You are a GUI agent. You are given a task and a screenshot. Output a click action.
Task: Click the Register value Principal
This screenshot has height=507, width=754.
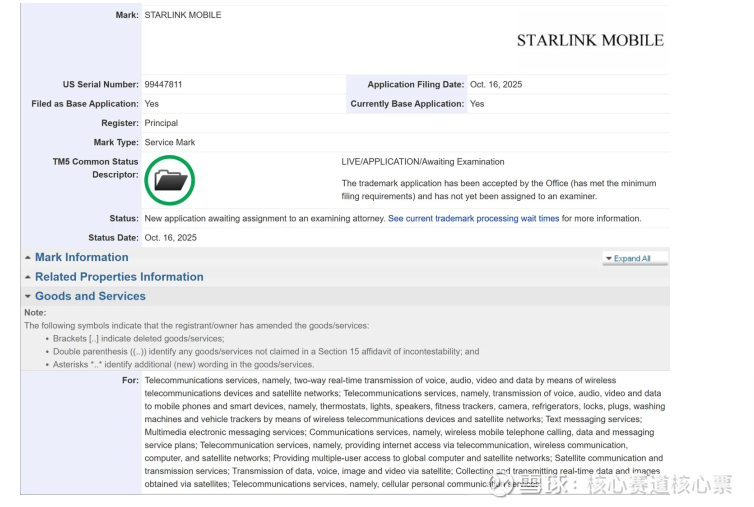(x=161, y=123)
